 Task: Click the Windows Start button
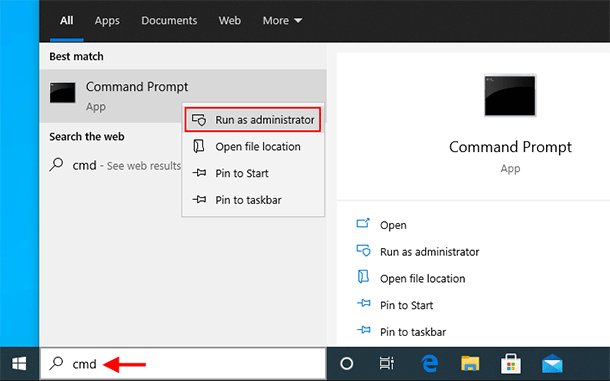pos(19,364)
